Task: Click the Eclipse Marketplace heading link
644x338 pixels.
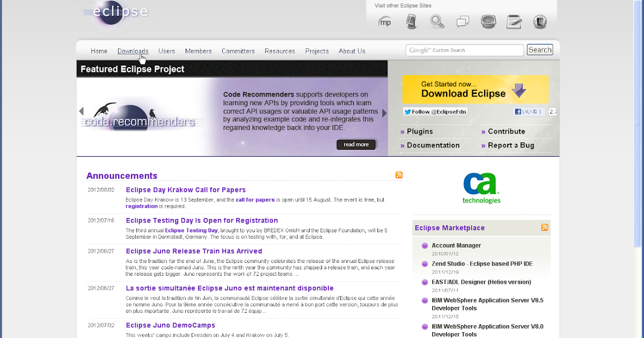Action: coord(450,228)
